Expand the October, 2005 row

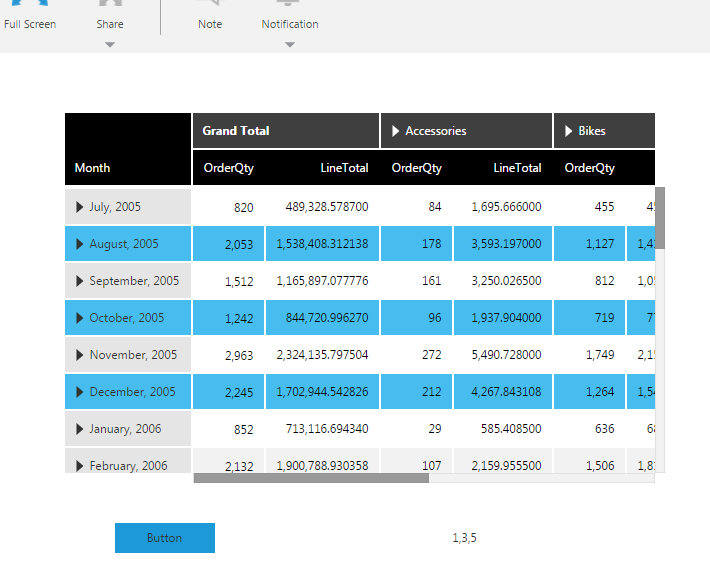point(80,318)
